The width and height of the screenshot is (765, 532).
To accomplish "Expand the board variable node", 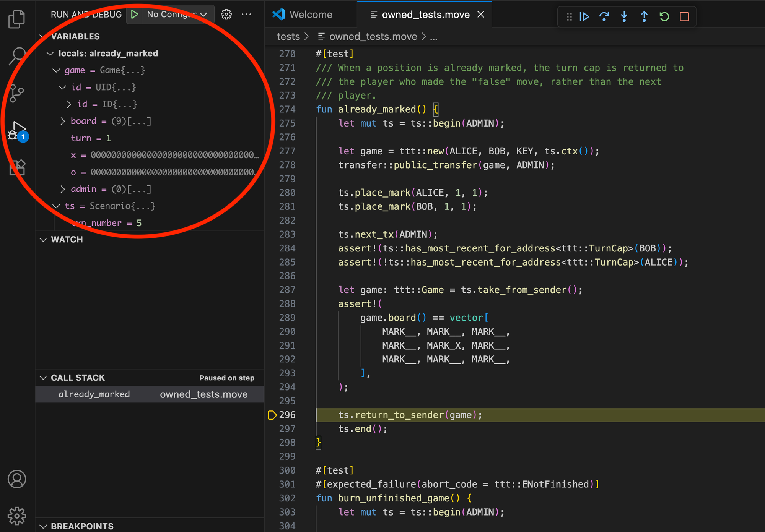I will (63, 121).
